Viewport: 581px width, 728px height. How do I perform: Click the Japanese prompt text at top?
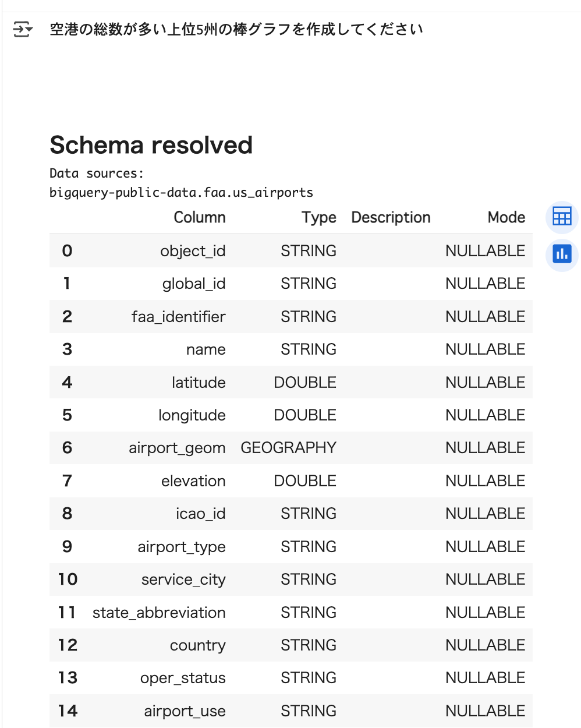click(236, 29)
